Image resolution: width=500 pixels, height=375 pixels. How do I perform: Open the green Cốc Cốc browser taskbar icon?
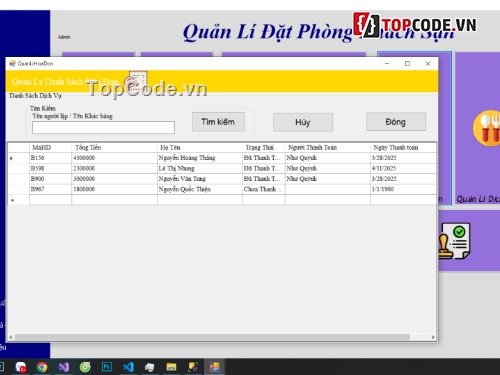(x=85, y=367)
